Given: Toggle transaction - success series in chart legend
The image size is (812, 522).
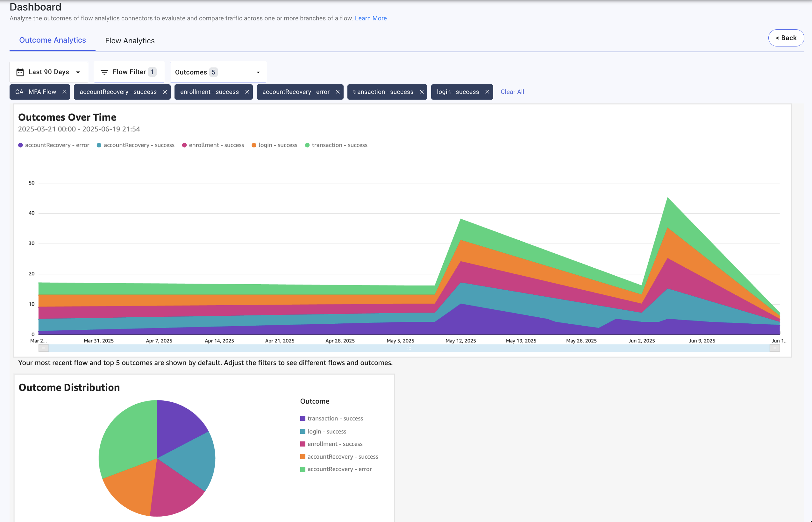Looking at the screenshot, I should pos(336,145).
